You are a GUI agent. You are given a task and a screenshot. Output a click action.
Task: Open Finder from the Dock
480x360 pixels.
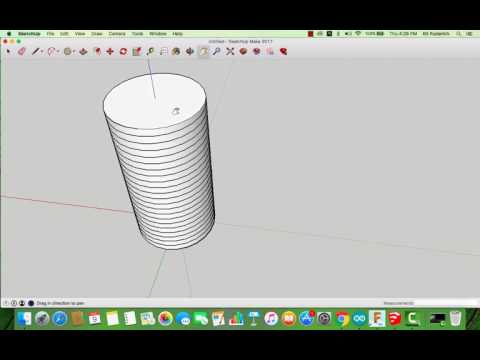point(24,319)
